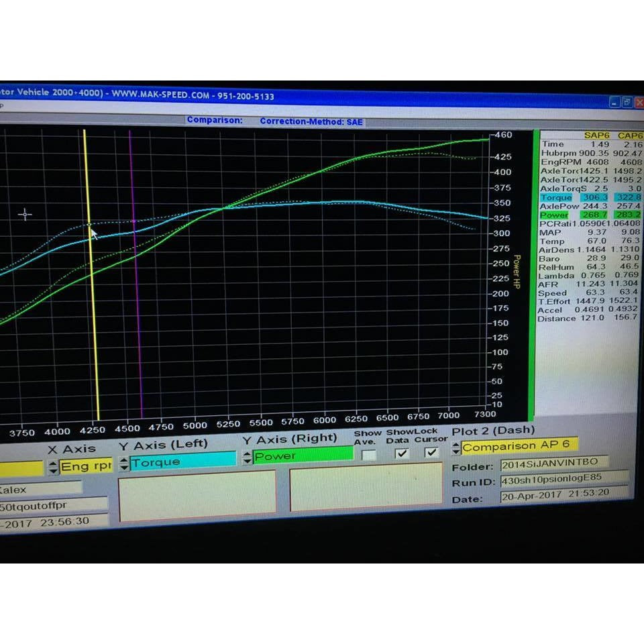Click Run ID field '430sh10psionlogE85'
Screen dimensions: 644x644
[565, 479]
